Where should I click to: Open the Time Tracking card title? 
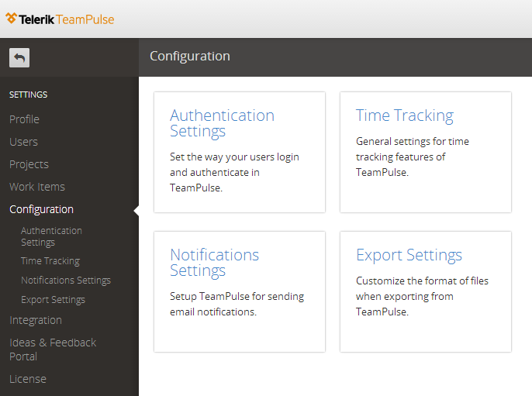(405, 115)
